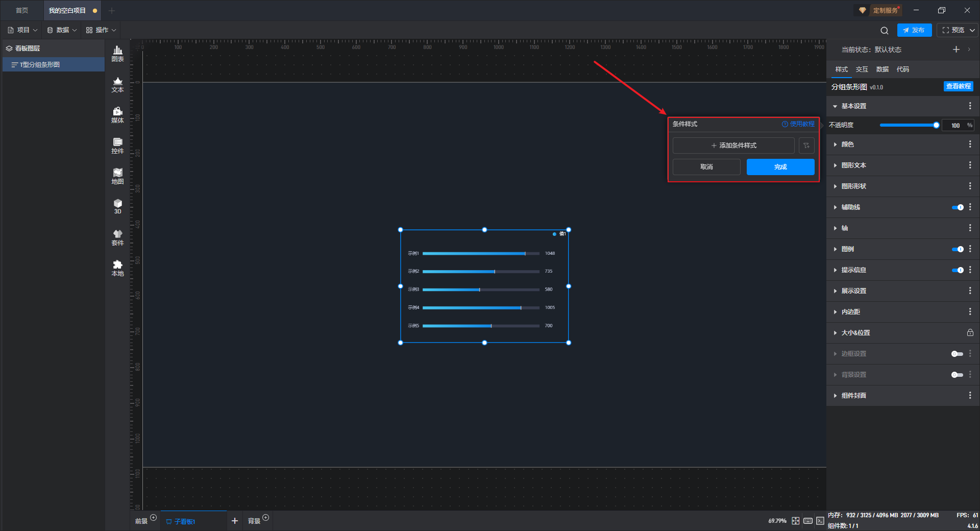The height and width of the screenshot is (531, 980).
Task: Add a new sub-board with plus icon
Action: (235, 521)
